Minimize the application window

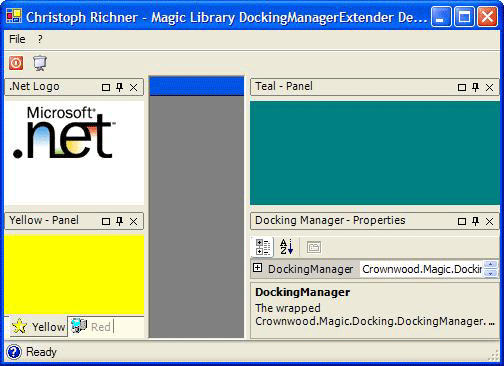pyautogui.click(x=441, y=16)
